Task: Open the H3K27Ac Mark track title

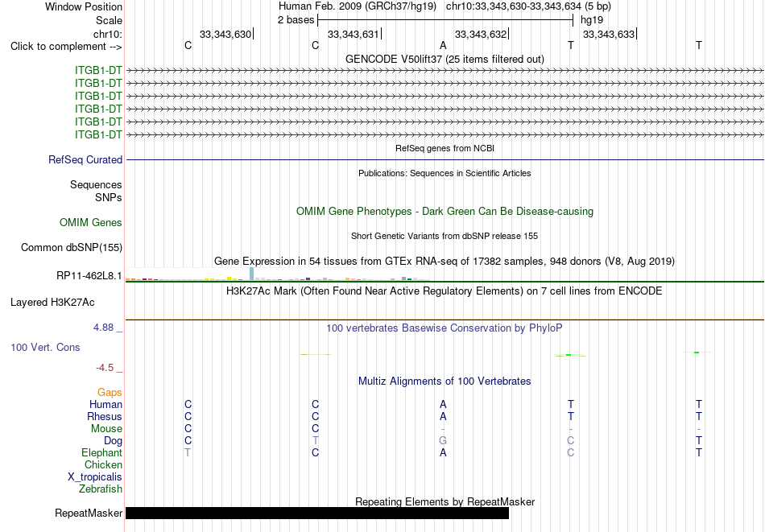Action: click(x=445, y=291)
